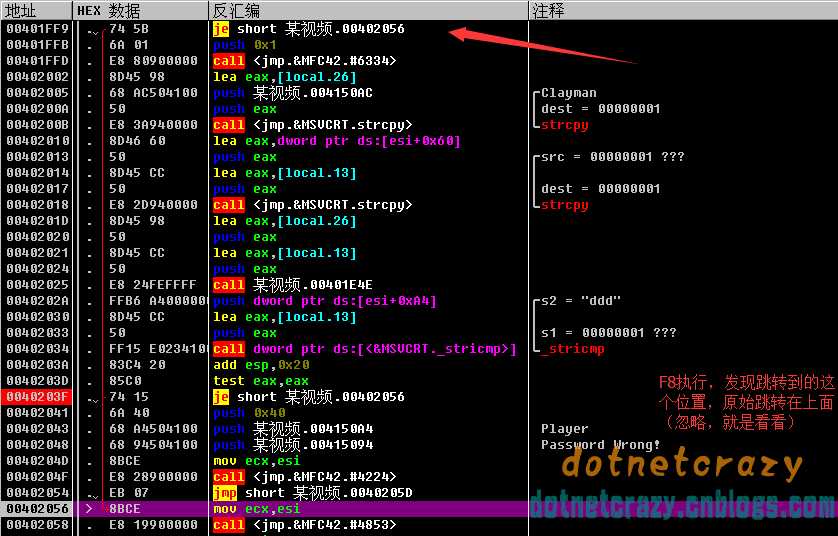Viewport: 838px width, 536px height.
Task: Click the Player comment
Action: click(564, 429)
